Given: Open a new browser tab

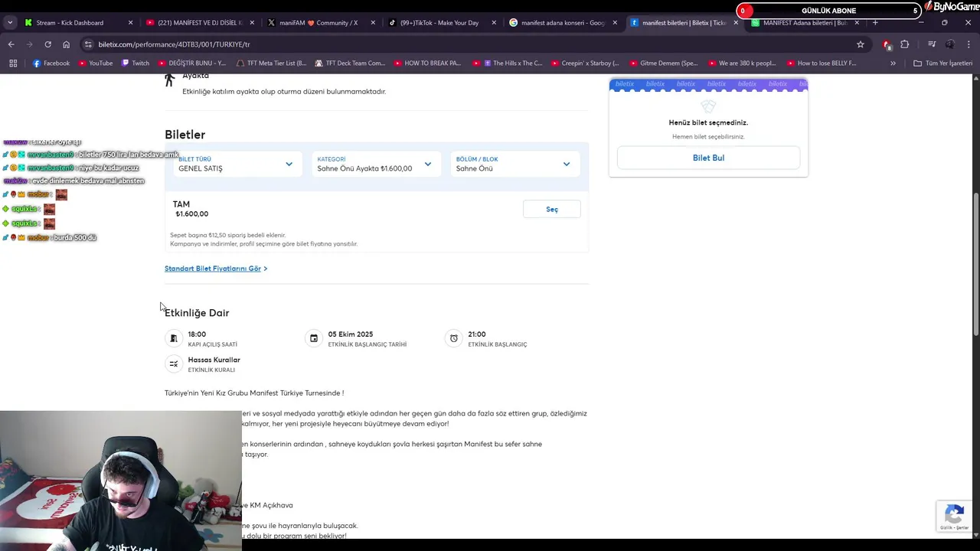Looking at the screenshot, I should click(875, 22).
